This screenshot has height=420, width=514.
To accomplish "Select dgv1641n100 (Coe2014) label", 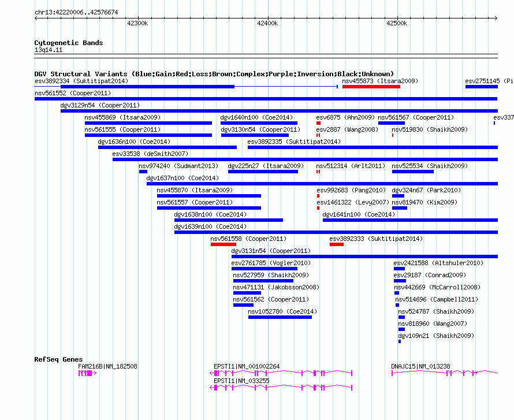I will [359, 214].
